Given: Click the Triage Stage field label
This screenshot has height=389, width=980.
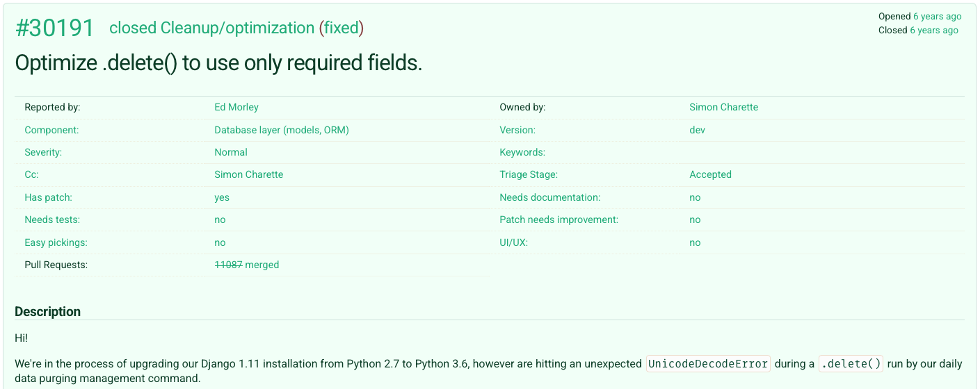Looking at the screenshot, I should coord(528,174).
